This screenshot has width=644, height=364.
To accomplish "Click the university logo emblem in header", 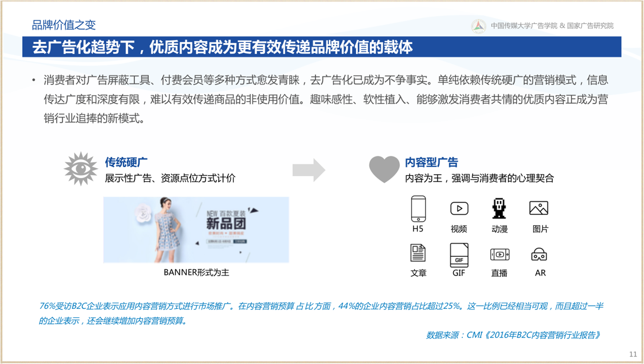I will click(478, 26).
